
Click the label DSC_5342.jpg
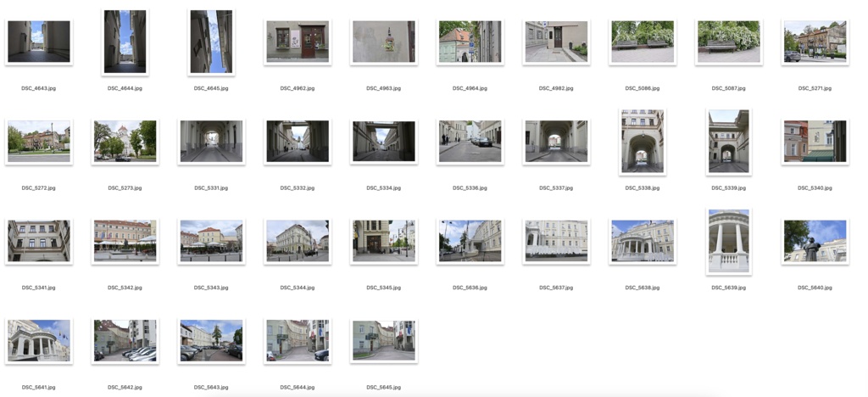125,288
